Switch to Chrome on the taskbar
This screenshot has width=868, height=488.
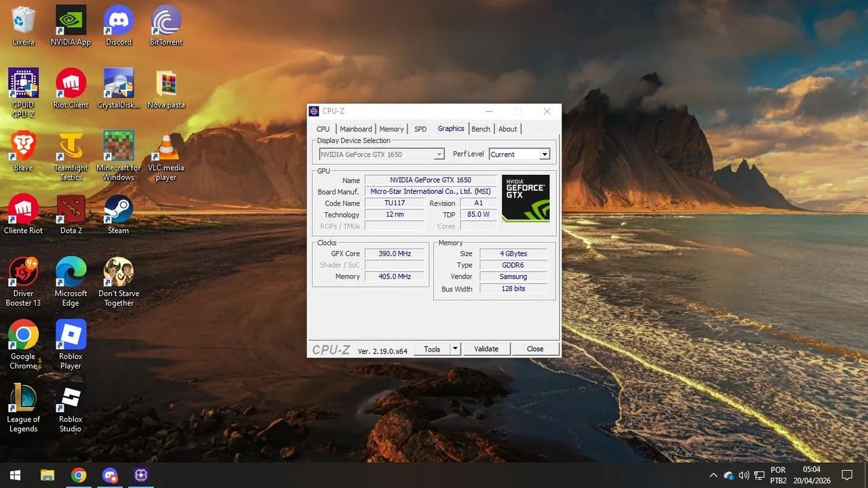(79, 475)
